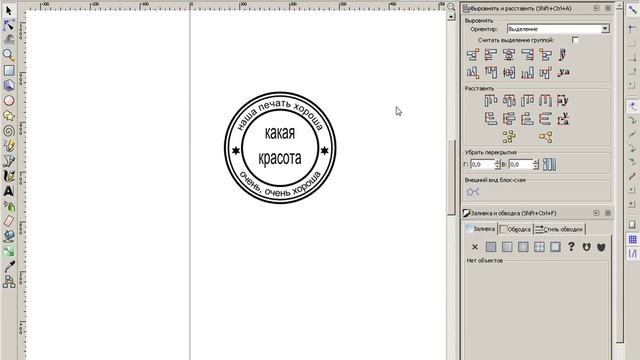This screenshot has width=640, height=360.
Task: Distribute centers equidistantly horizontally
Action: (x=509, y=100)
